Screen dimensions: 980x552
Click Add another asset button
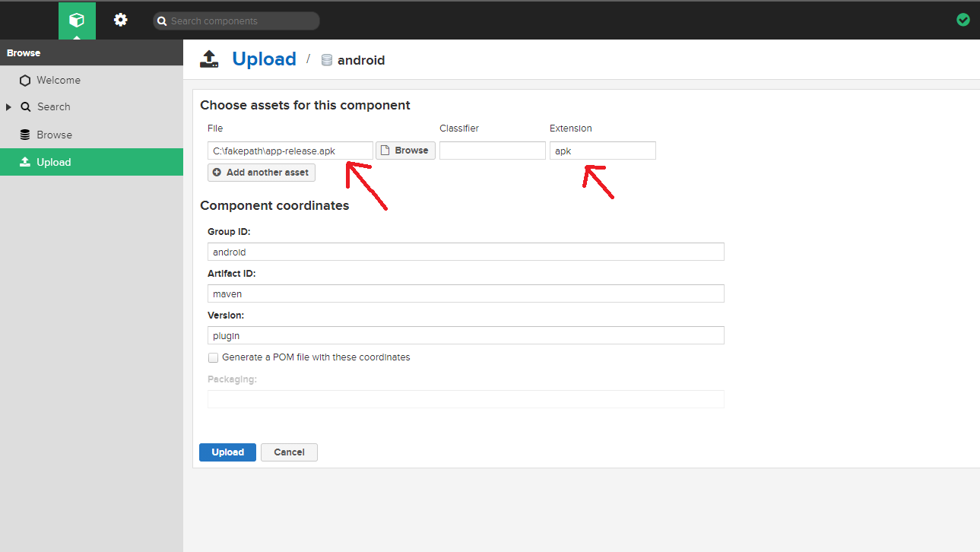click(x=262, y=173)
